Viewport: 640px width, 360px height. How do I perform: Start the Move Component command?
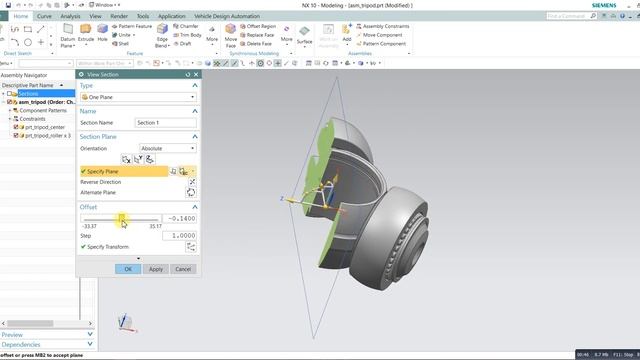(379, 35)
